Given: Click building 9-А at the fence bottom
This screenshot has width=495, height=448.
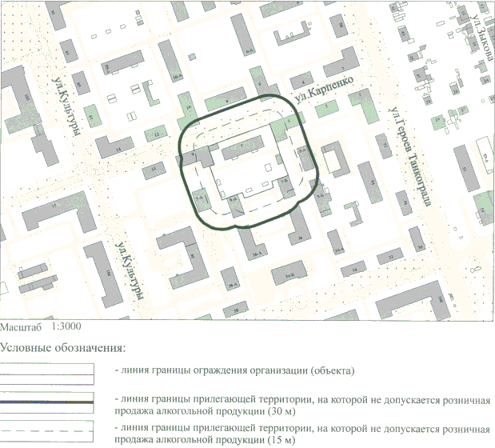Looking at the screenshot, I should (x=233, y=202).
